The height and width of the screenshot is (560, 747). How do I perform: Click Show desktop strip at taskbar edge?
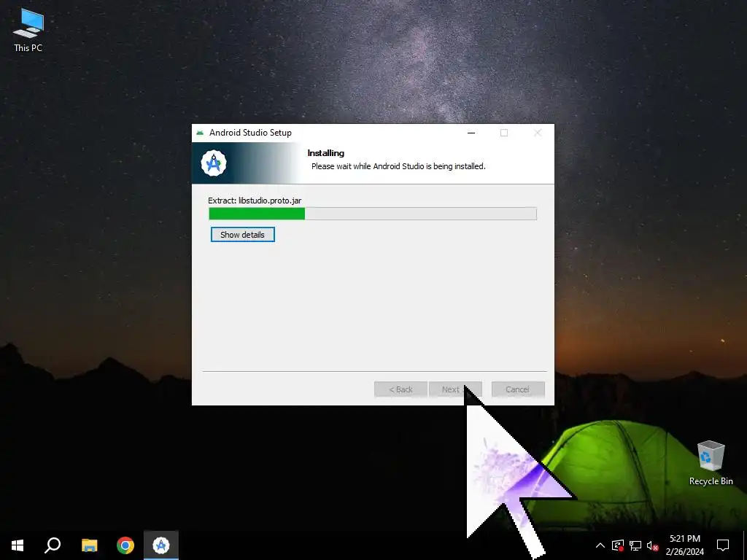(x=745, y=545)
